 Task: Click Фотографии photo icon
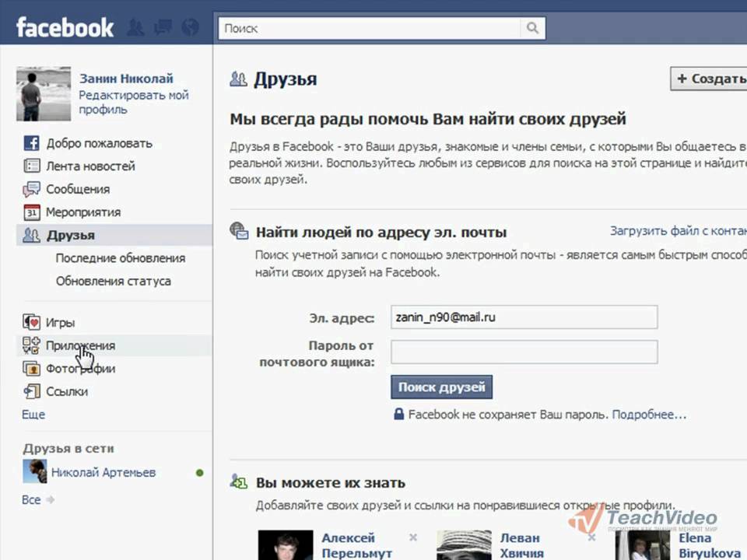tap(31, 368)
